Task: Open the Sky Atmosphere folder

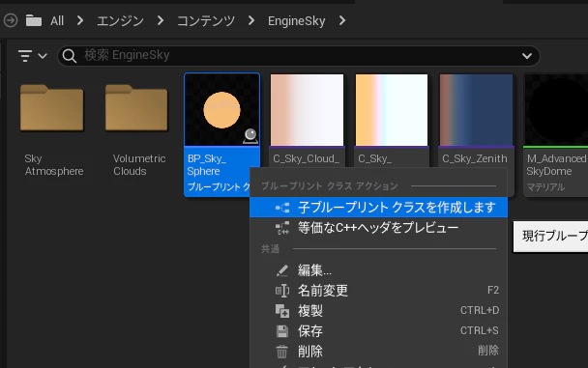Action: pyautogui.click(x=52, y=108)
